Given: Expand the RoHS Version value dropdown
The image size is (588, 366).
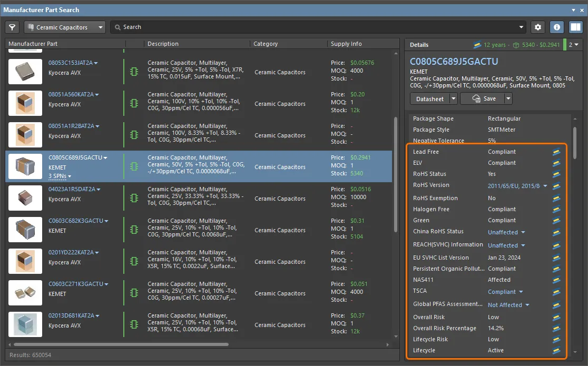Looking at the screenshot, I should click(545, 186).
